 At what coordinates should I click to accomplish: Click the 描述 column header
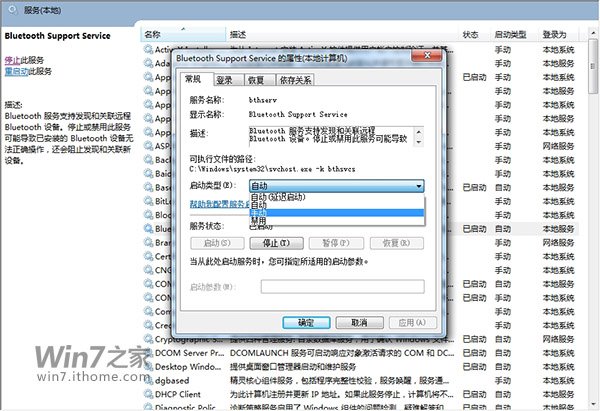pos(342,34)
